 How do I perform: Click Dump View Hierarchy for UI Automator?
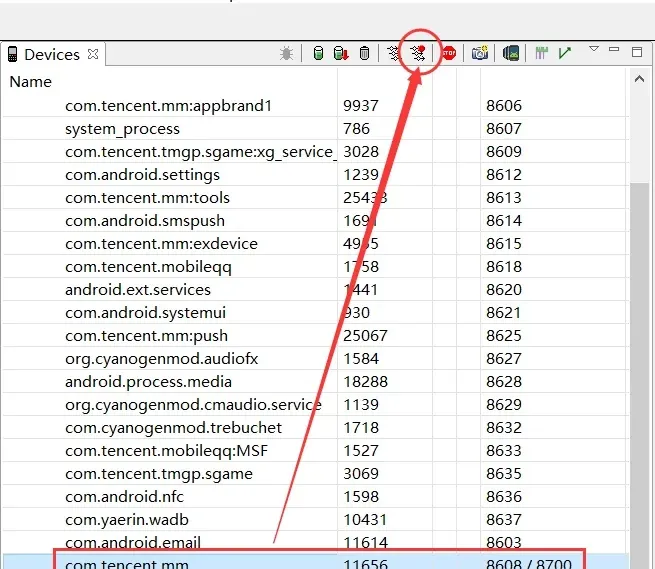pyautogui.click(x=510, y=53)
